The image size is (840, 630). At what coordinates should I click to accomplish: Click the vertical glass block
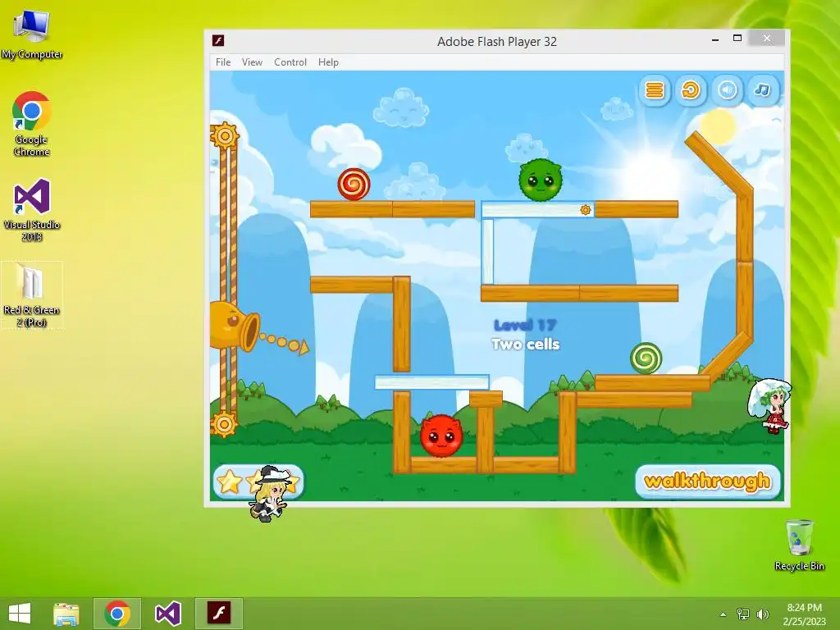[x=487, y=251]
